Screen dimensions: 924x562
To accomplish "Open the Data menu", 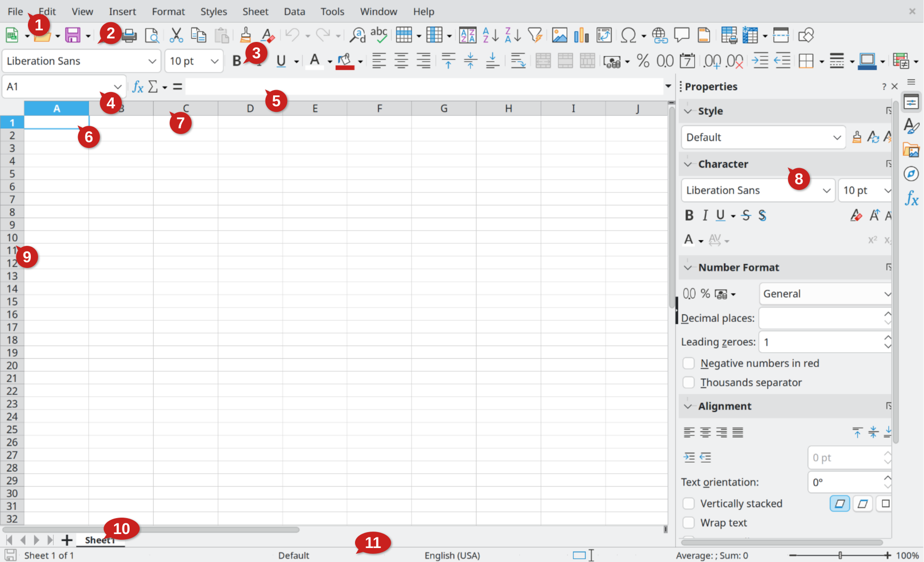I will coord(294,11).
